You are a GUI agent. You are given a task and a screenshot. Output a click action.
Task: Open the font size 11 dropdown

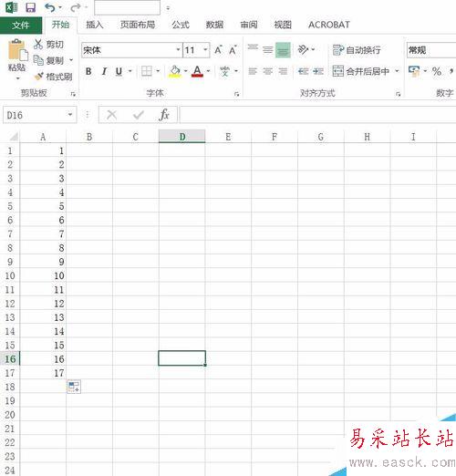(205, 49)
